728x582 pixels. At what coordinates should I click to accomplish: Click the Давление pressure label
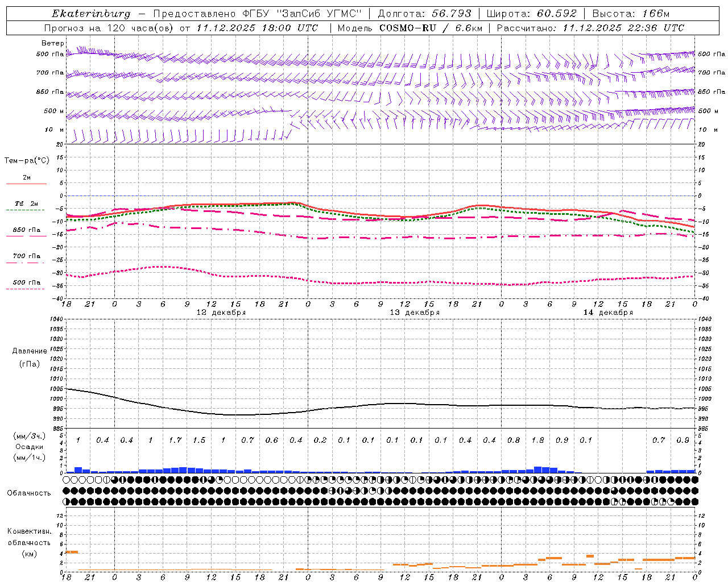coord(30,351)
